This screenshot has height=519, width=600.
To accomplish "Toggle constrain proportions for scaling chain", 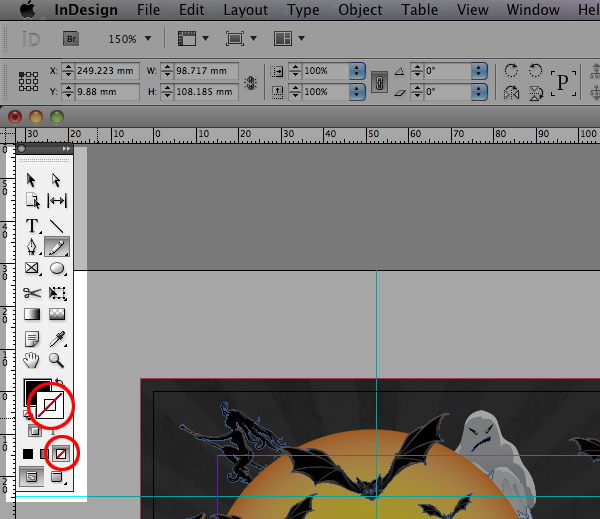I will point(379,82).
